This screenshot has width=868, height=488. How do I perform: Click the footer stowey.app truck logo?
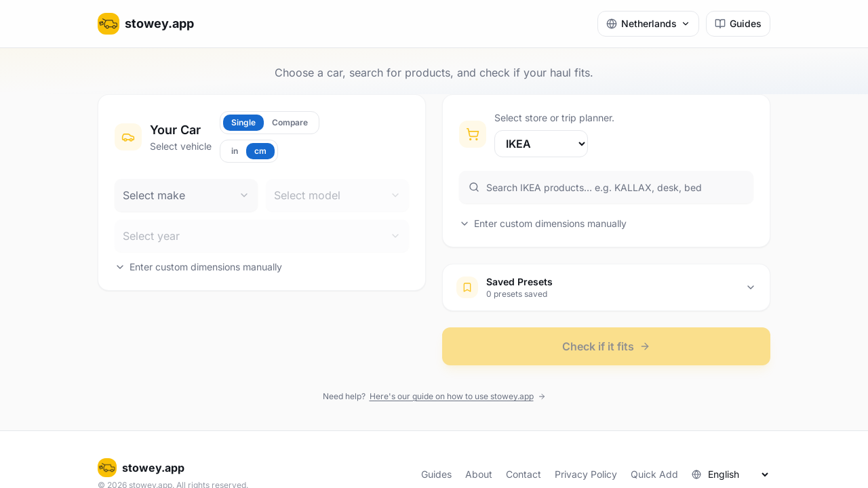[107, 468]
